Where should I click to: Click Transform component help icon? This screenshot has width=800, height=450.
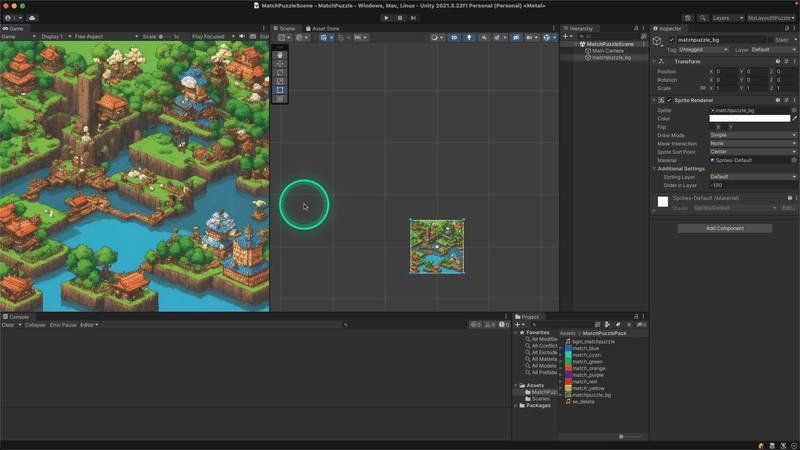click(x=778, y=62)
